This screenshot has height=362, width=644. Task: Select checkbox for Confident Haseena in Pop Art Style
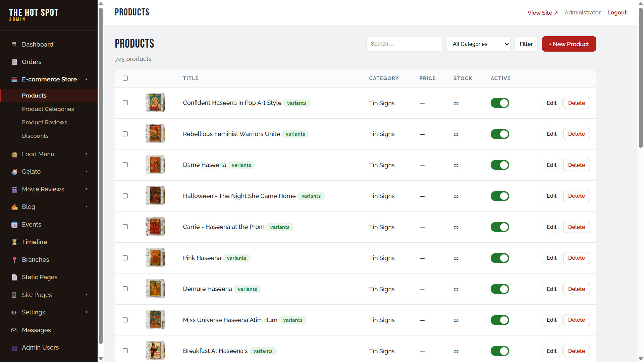(x=125, y=103)
